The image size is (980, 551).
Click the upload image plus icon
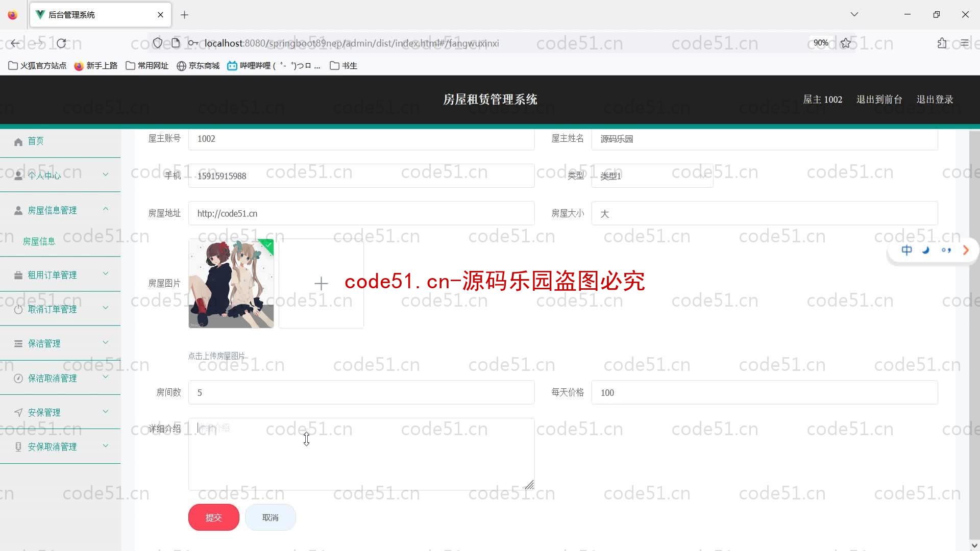(321, 283)
